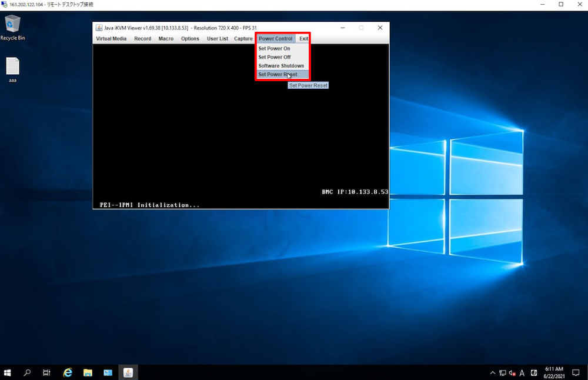Select Software Shutdown in Power Control menu
Screen dimensions: 588x380
pos(281,66)
